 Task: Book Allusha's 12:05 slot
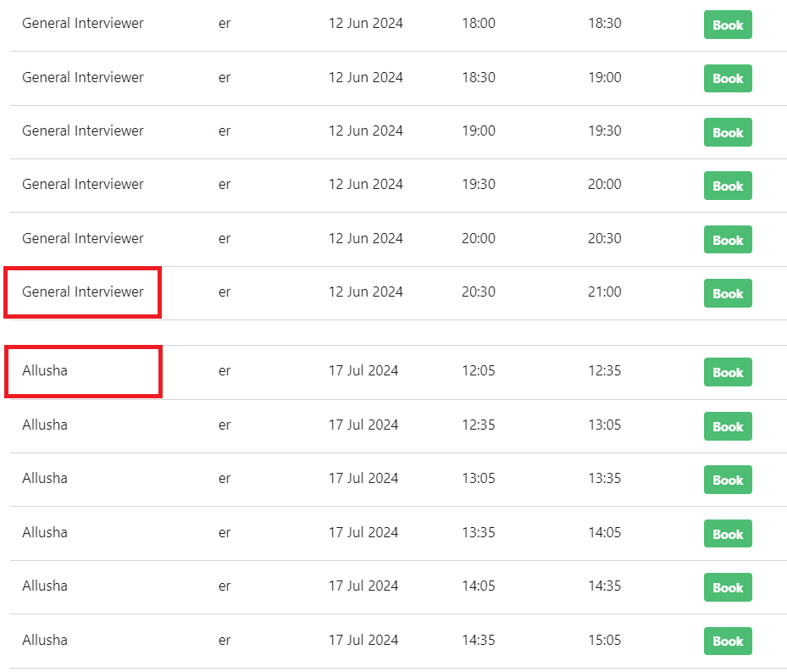(727, 372)
